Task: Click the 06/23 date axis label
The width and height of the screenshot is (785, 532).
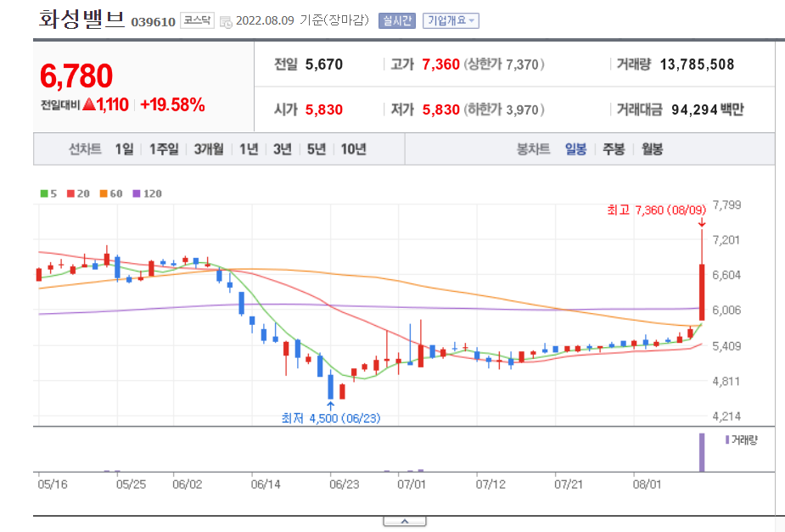Action: pos(345,484)
